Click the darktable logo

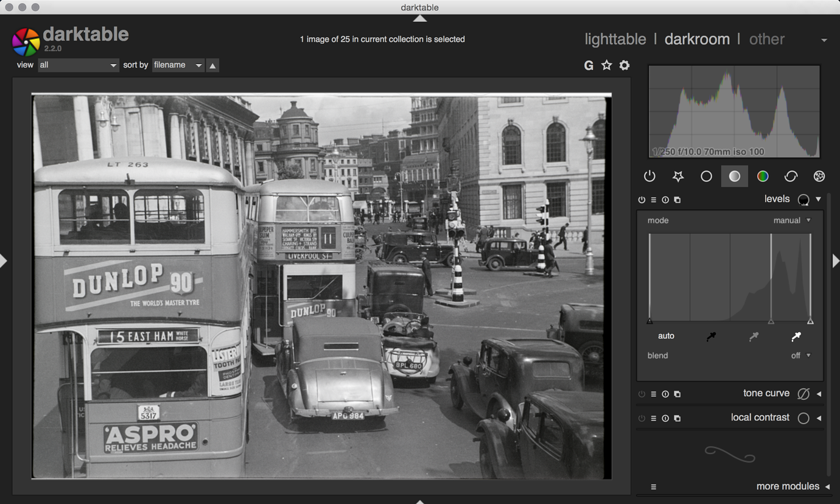click(26, 41)
